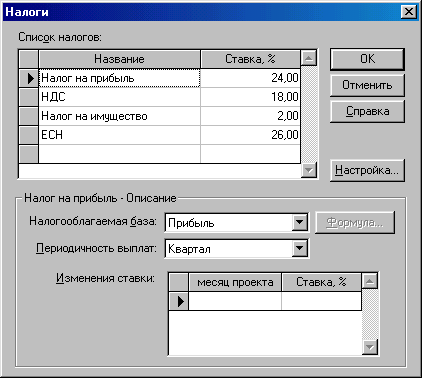Click row arrow marker in rate changes table

coord(179,301)
